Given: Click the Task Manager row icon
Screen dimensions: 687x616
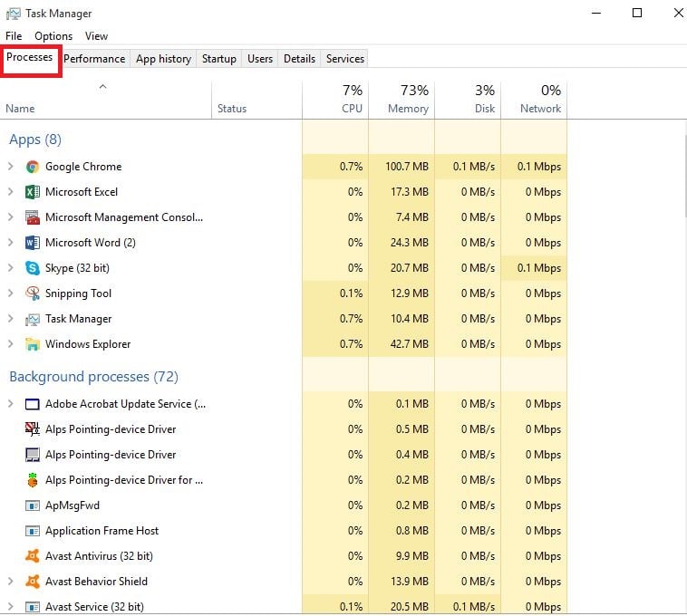Looking at the screenshot, I should point(33,320).
